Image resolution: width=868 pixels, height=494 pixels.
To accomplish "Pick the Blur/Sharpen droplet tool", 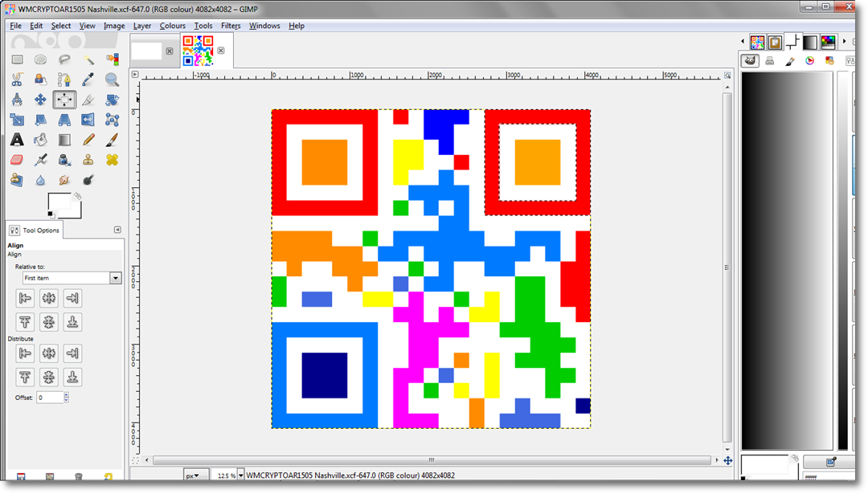I will click(40, 180).
